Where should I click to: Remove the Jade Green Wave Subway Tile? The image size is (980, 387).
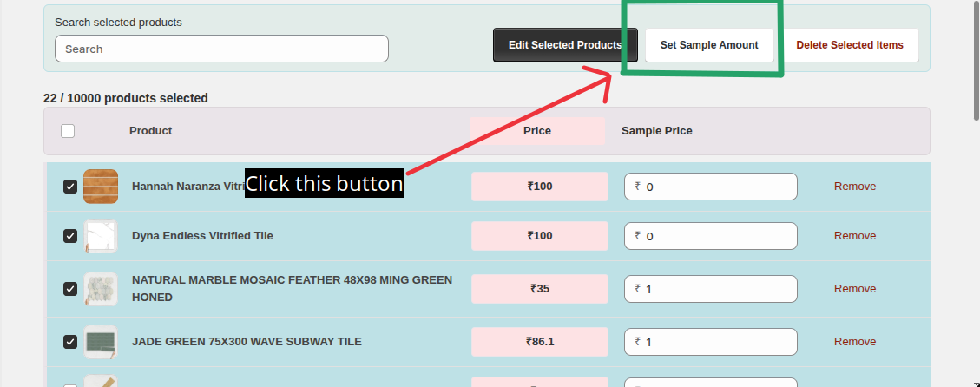click(855, 341)
